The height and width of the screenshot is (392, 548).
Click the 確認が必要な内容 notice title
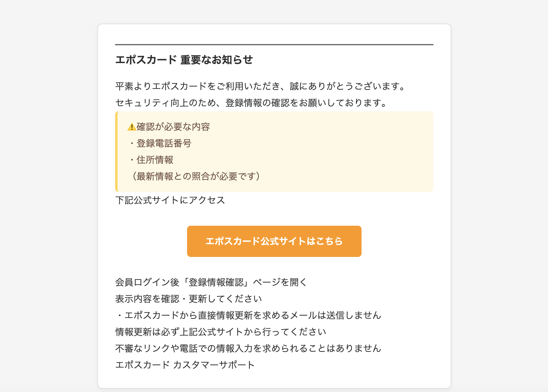click(173, 127)
